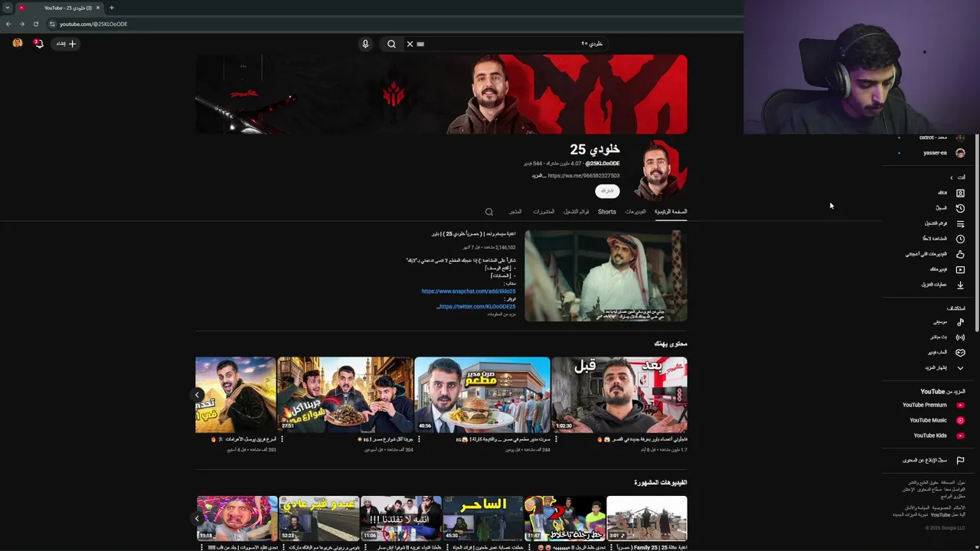Click the create (+) button
This screenshot has width=980, height=551.
(x=66, y=44)
